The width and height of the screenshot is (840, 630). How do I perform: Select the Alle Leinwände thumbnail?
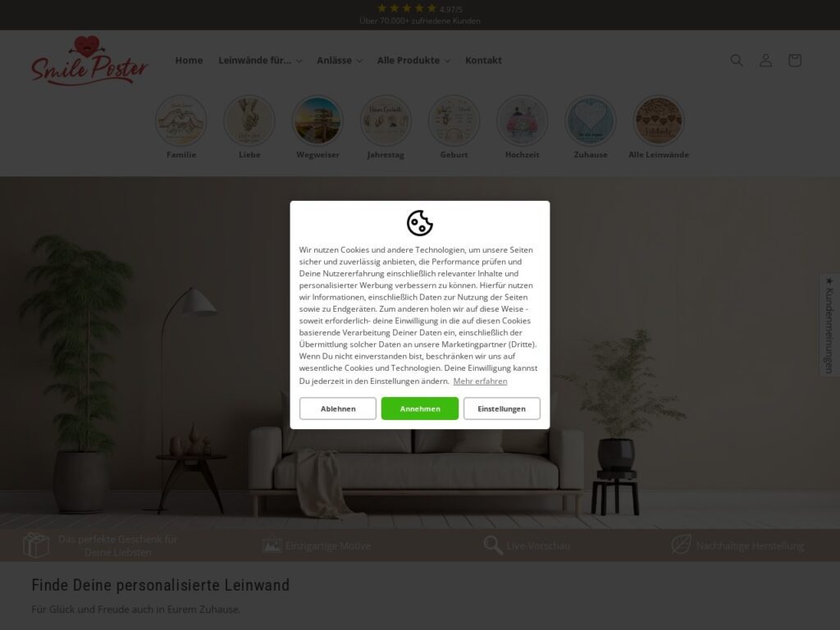(659, 121)
